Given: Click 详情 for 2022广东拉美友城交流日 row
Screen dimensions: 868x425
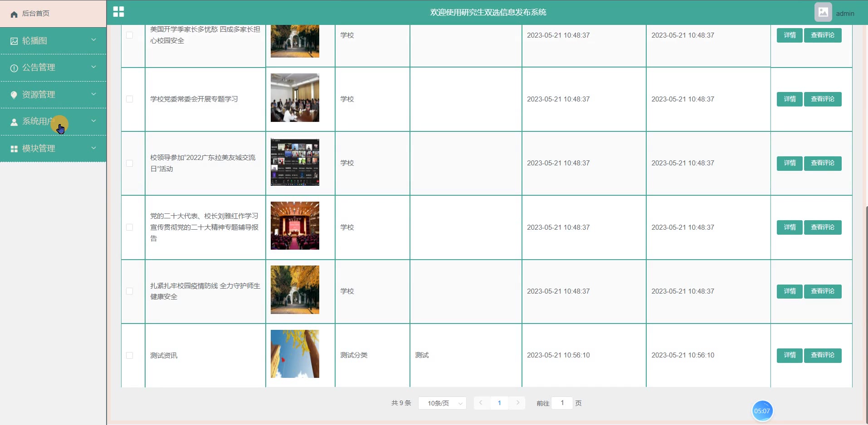Looking at the screenshot, I should 790,163.
